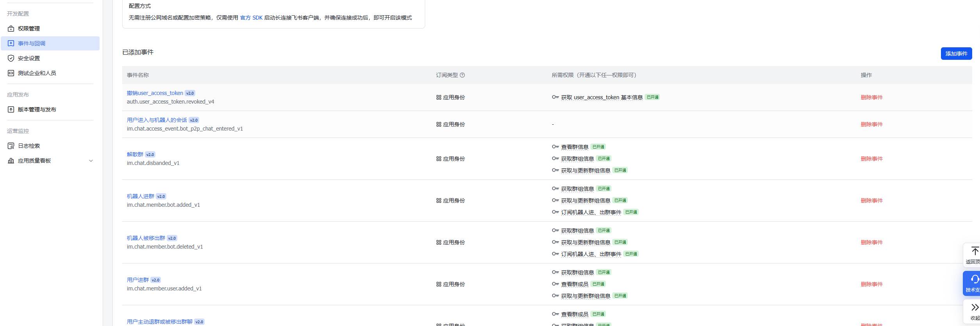Click the grid icon in 机器人进群 row's 应用身份

(439, 201)
